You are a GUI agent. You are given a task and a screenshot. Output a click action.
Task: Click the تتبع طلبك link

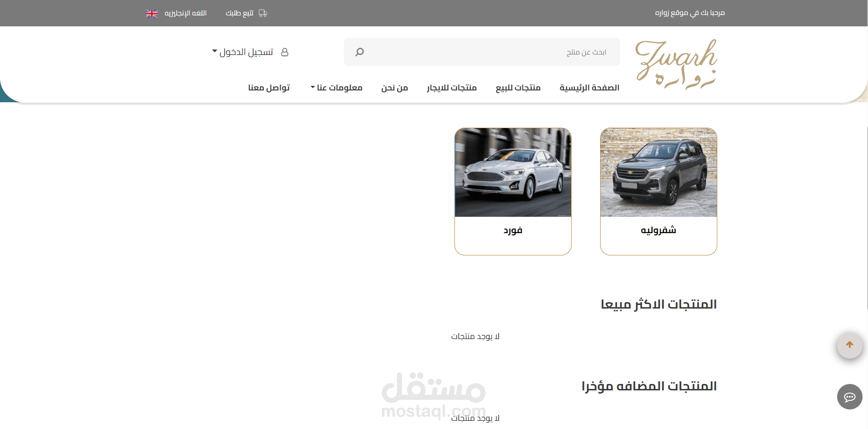[x=240, y=13]
